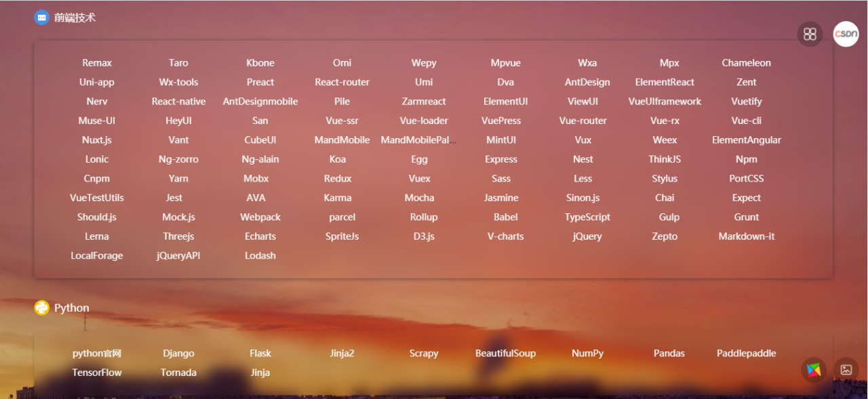Open the Threejs link

click(178, 236)
